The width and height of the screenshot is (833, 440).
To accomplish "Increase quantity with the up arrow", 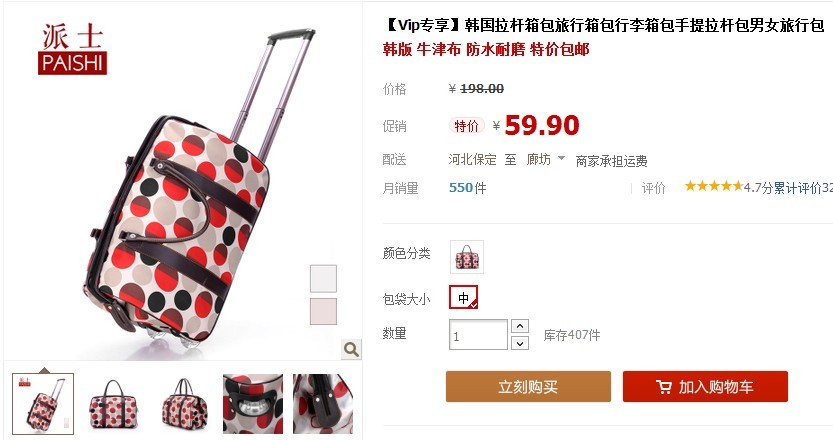I will 520,326.
